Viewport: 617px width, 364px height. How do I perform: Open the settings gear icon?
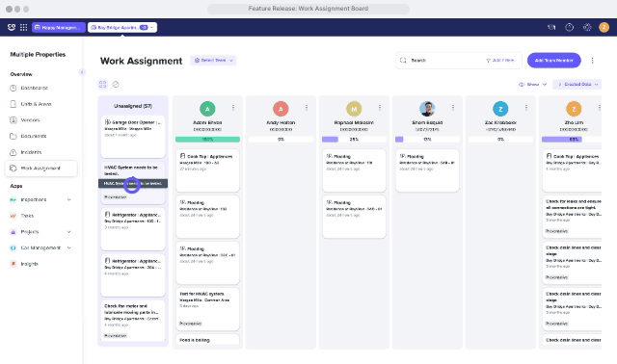click(x=587, y=27)
